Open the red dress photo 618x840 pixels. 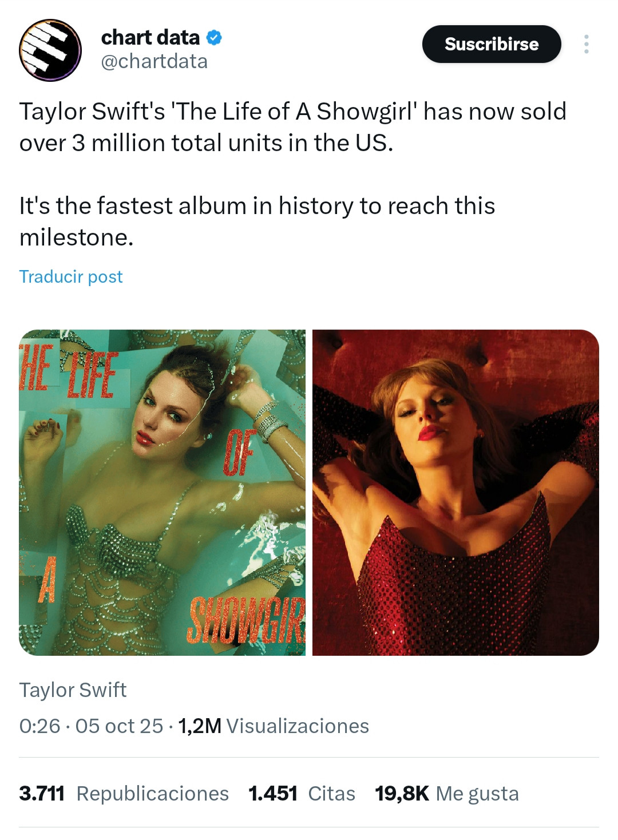pos(455,492)
